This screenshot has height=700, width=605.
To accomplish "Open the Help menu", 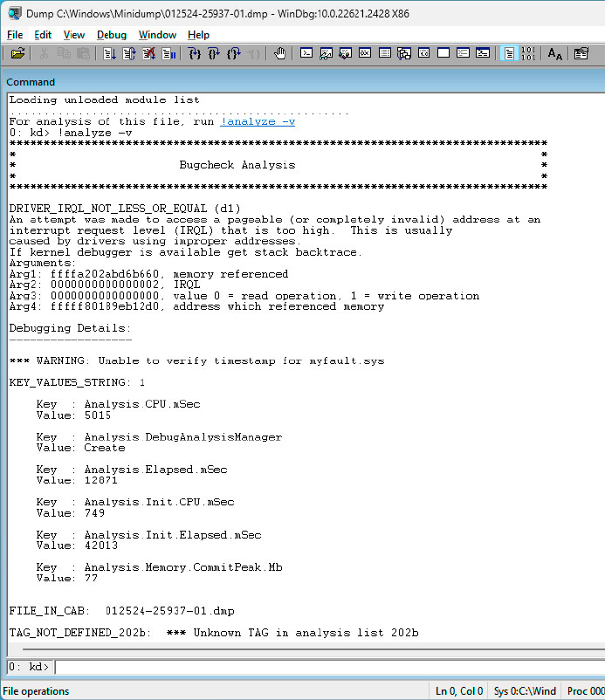I will pyautogui.click(x=198, y=35).
